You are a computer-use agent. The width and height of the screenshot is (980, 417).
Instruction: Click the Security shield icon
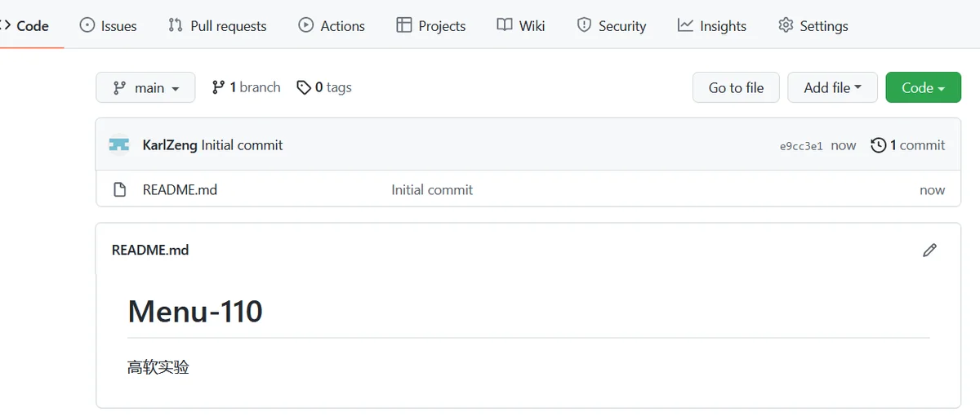pyautogui.click(x=584, y=25)
